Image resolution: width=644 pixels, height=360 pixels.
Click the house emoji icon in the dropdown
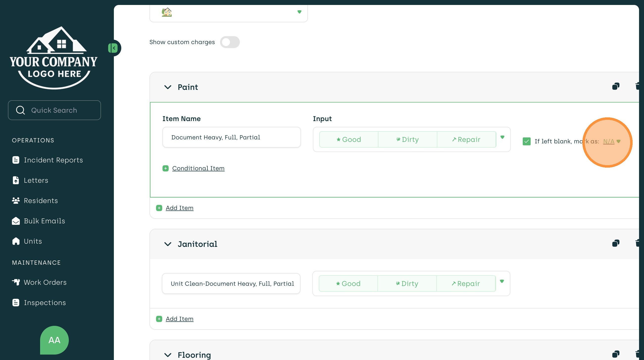pyautogui.click(x=167, y=12)
